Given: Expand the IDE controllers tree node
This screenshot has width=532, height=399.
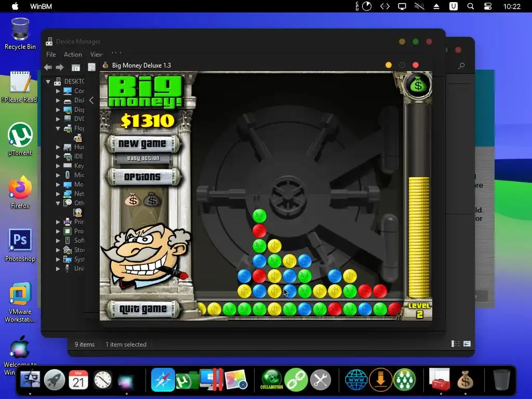Looking at the screenshot, I should tap(58, 156).
